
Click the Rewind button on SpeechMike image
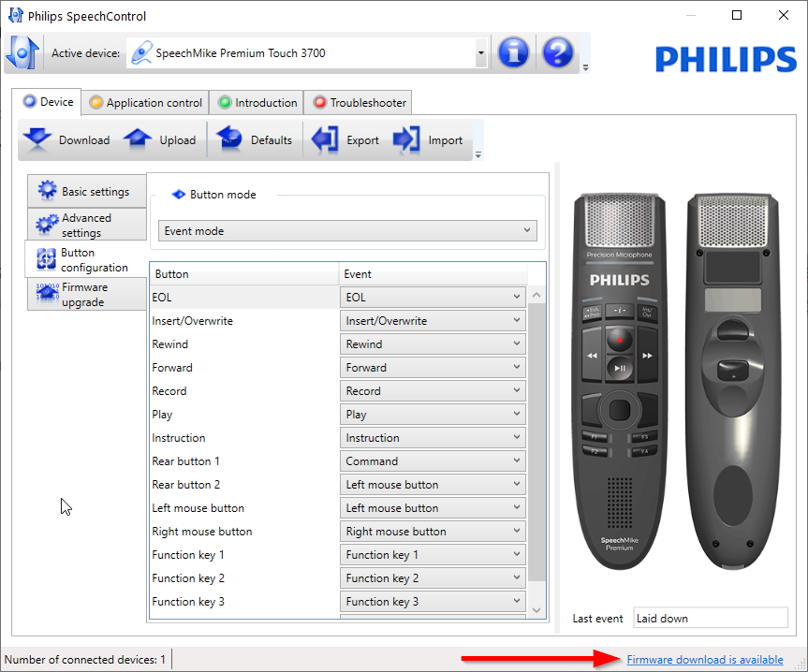(592, 356)
